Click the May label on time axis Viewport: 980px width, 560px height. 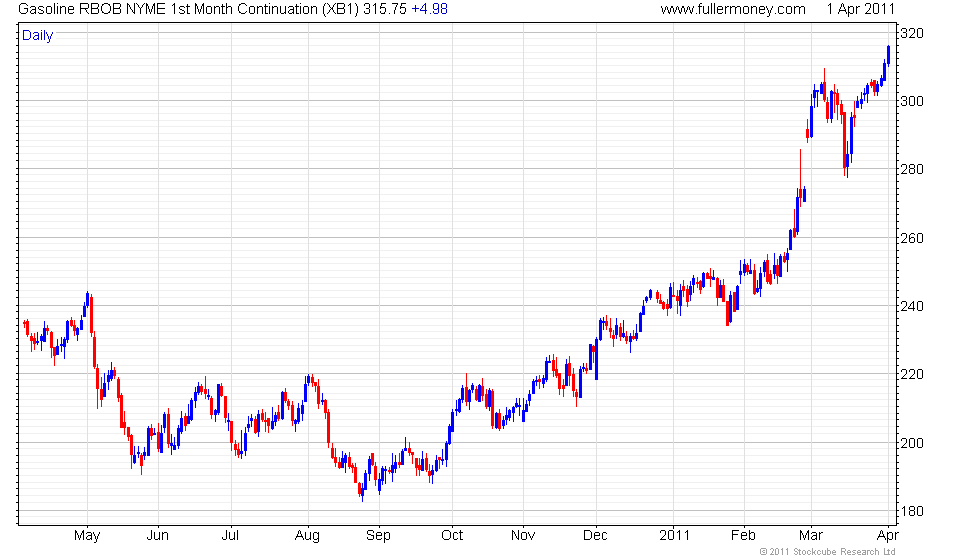click(x=87, y=536)
